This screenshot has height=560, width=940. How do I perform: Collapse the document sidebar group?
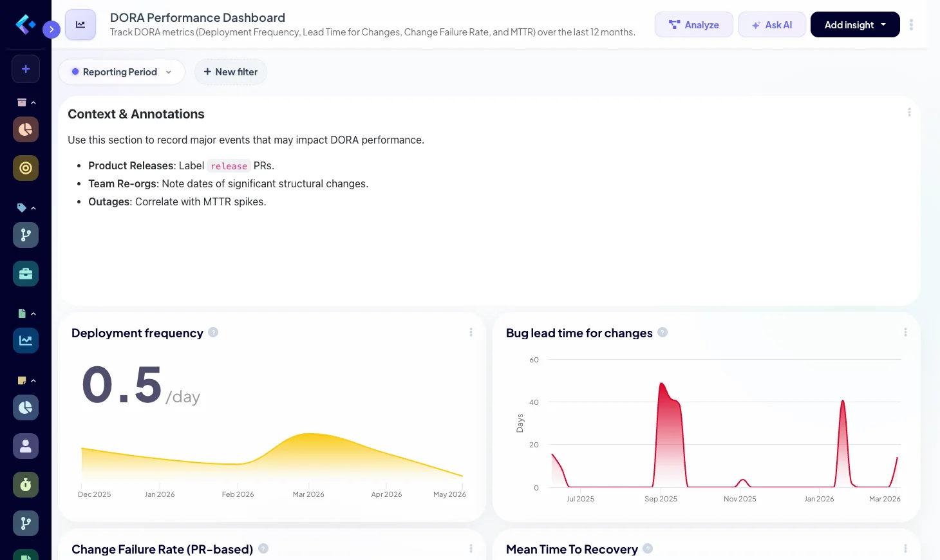26,313
